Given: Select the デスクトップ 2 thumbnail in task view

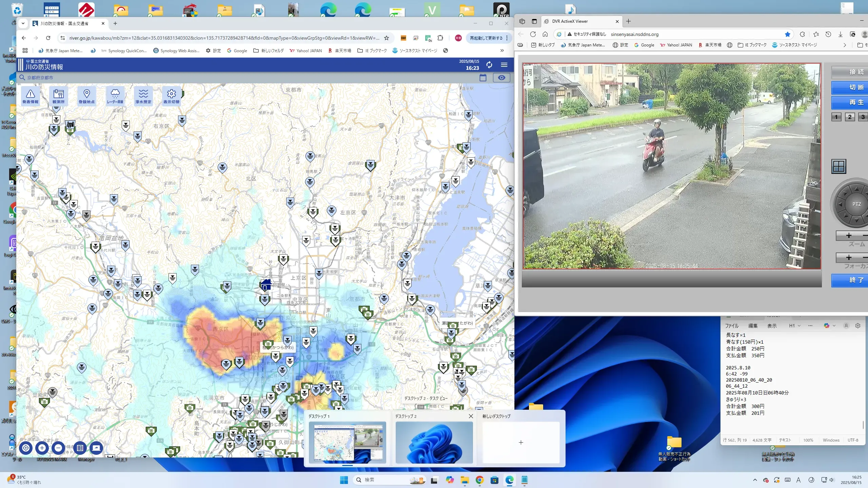Looking at the screenshot, I should tap(434, 442).
